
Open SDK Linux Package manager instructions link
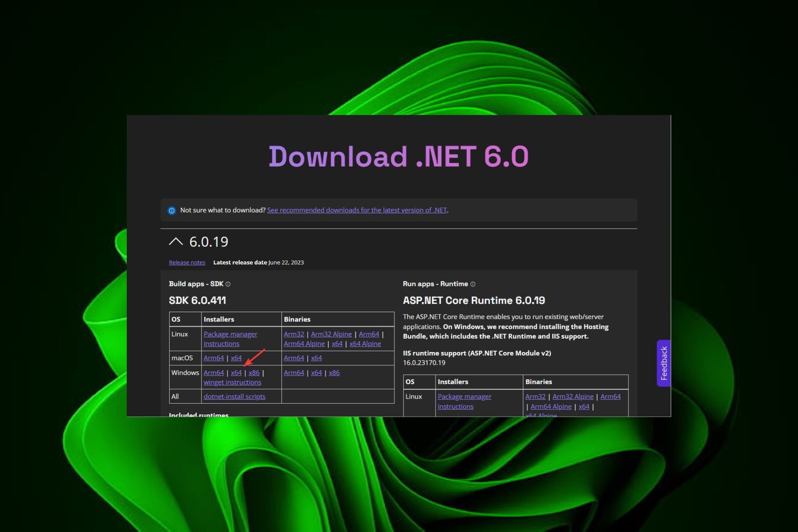[230, 339]
